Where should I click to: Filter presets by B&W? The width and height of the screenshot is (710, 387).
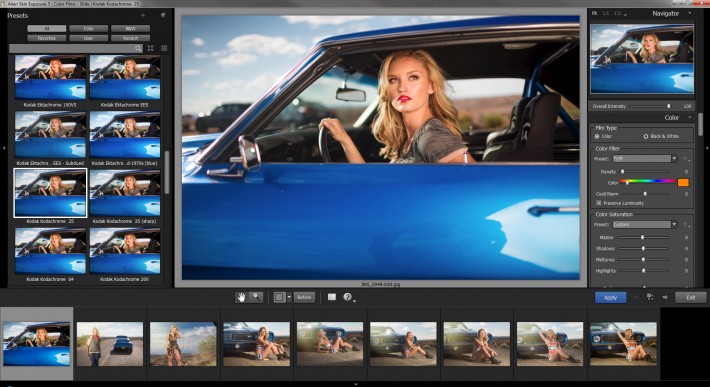130,29
